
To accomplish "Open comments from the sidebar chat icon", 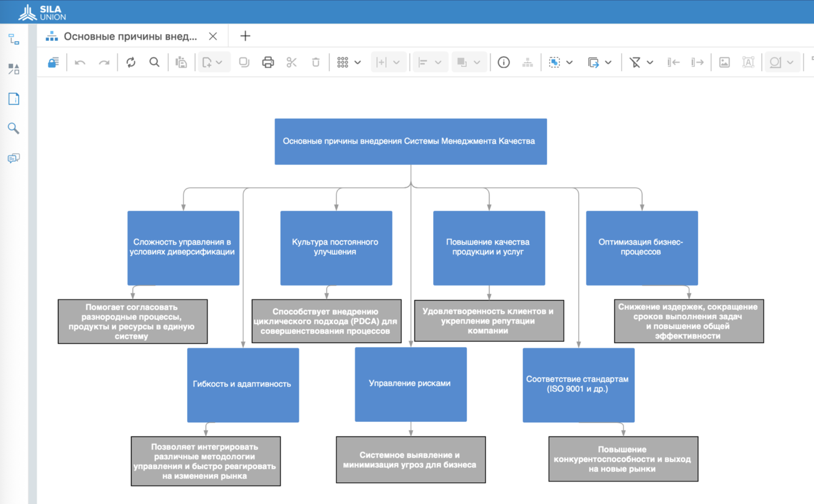I will pos(14,158).
